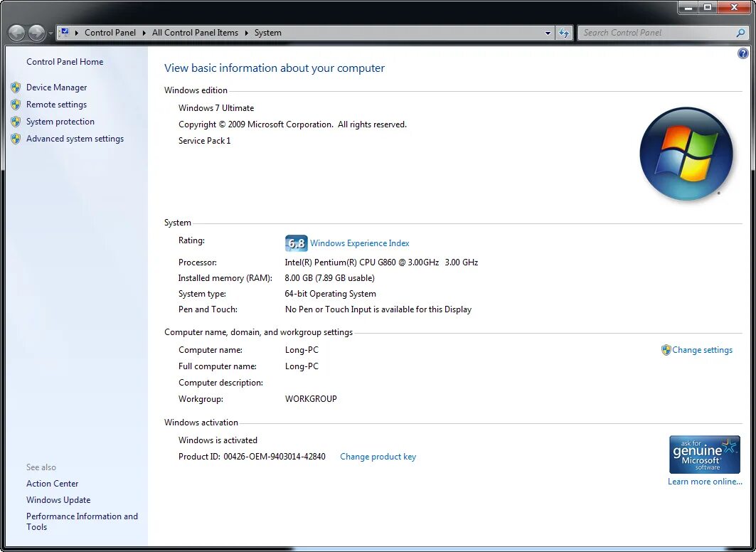Open Action Center link
The height and width of the screenshot is (552, 756).
pyautogui.click(x=52, y=484)
